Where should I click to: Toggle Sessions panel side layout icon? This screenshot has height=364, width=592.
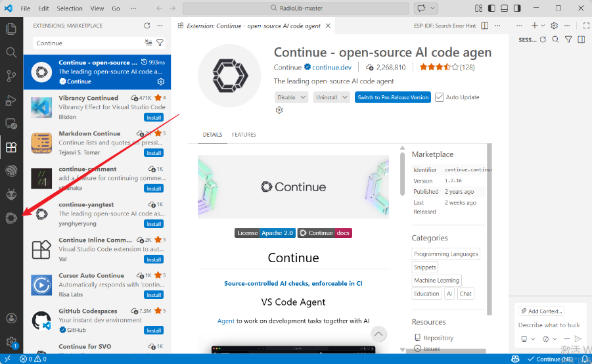581,39
